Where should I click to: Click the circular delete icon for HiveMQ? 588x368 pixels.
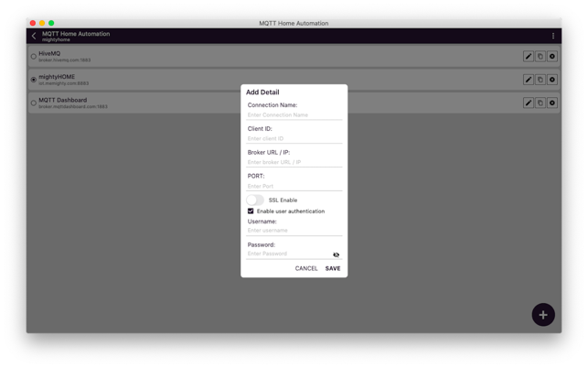point(552,57)
